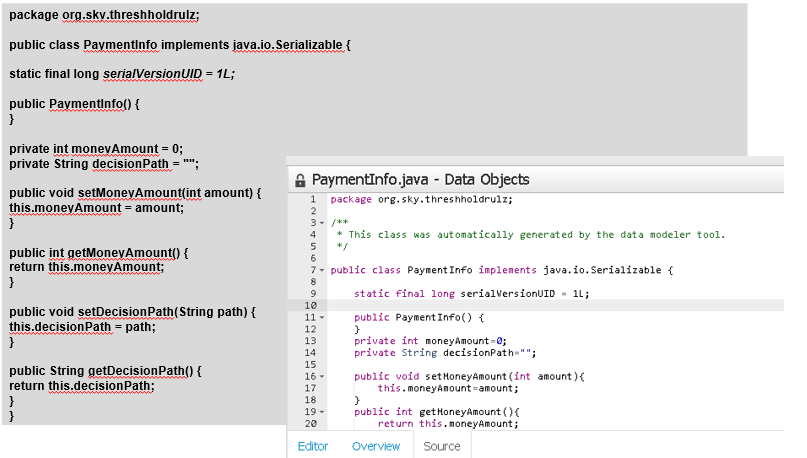The width and height of the screenshot is (807, 458).
Task: Click 'public String getDecisionPath()' in gray listing
Action: (101, 371)
